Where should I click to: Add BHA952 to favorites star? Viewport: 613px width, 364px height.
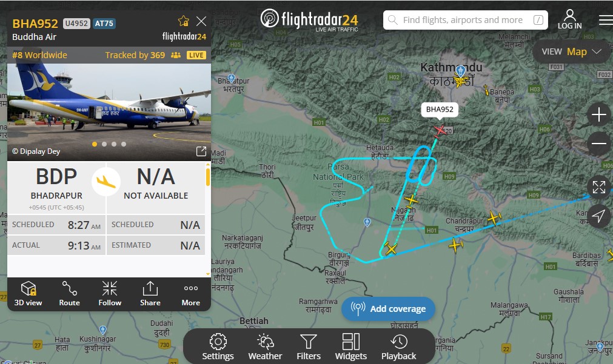pyautogui.click(x=184, y=21)
